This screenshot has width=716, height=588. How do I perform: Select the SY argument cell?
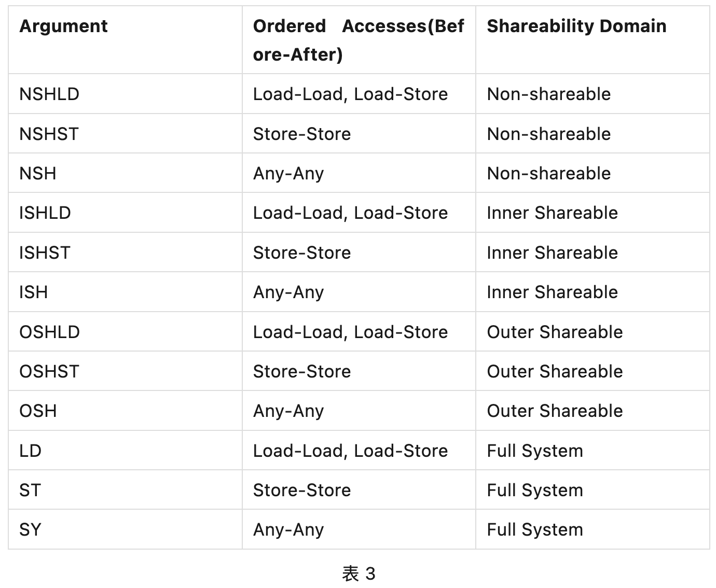click(x=30, y=529)
